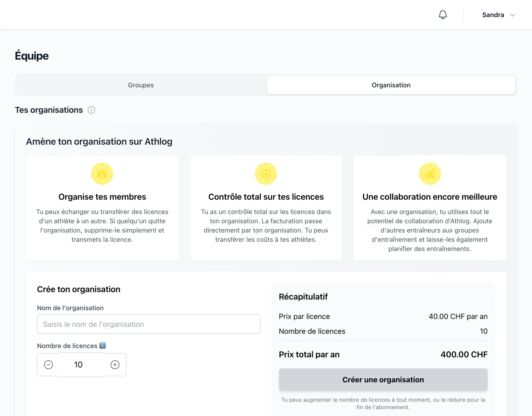This screenshot has height=416, width=532.
Task: Click the Sandra user name
Action: pyautogui.click(x=493, y=15)
